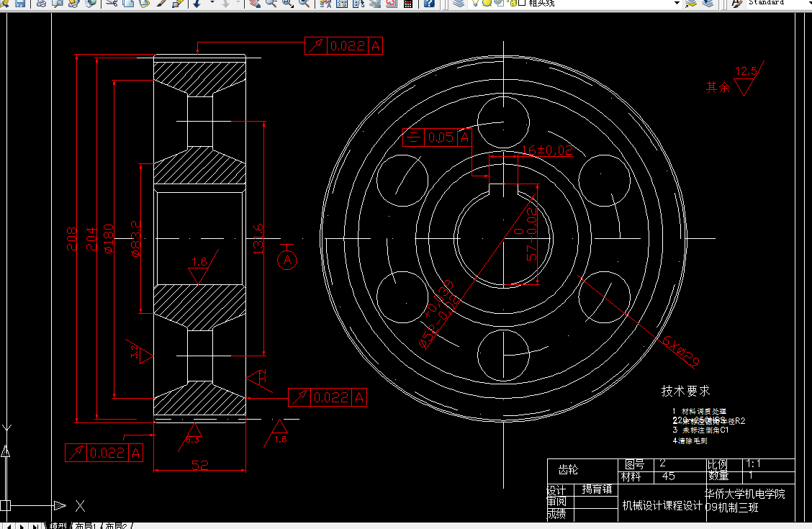The height and width of the screenshot is (529, 812).
Task: Expand the redo history dropdown arrow
Action: [x=238, y=3]
